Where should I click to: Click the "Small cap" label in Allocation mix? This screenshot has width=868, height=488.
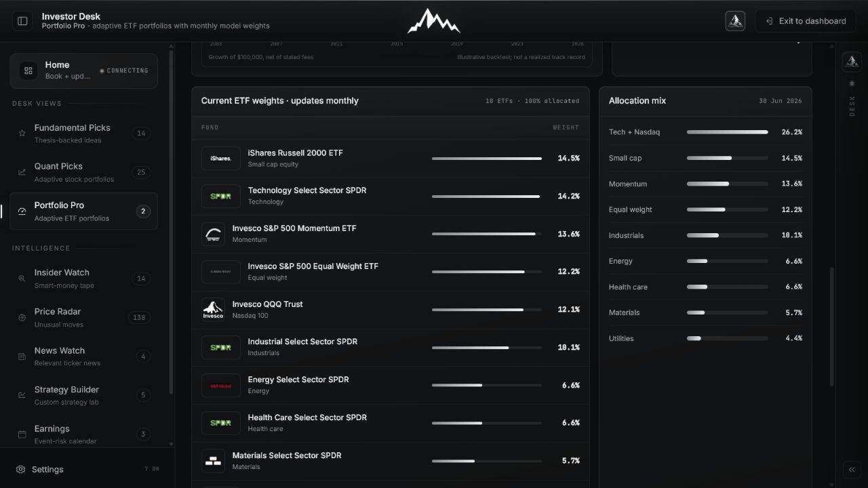625,158
